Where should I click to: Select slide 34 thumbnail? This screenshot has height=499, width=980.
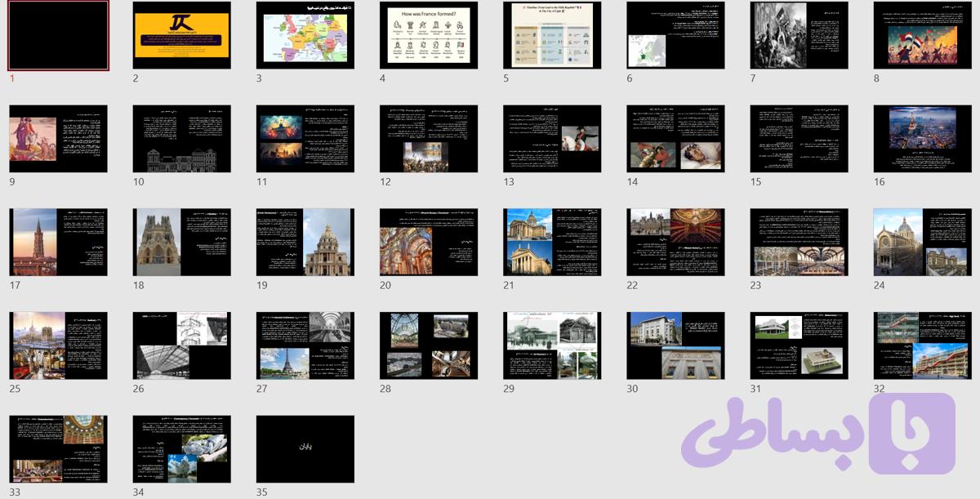(182, 449)
